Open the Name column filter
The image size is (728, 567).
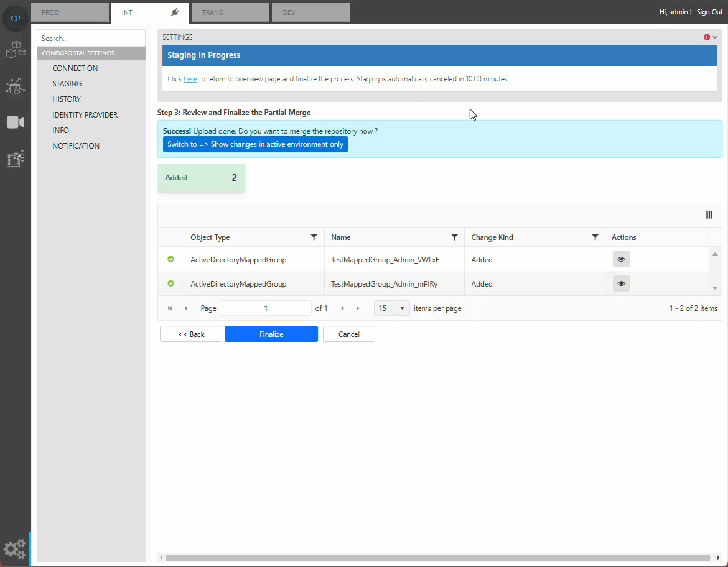(454, 237)
